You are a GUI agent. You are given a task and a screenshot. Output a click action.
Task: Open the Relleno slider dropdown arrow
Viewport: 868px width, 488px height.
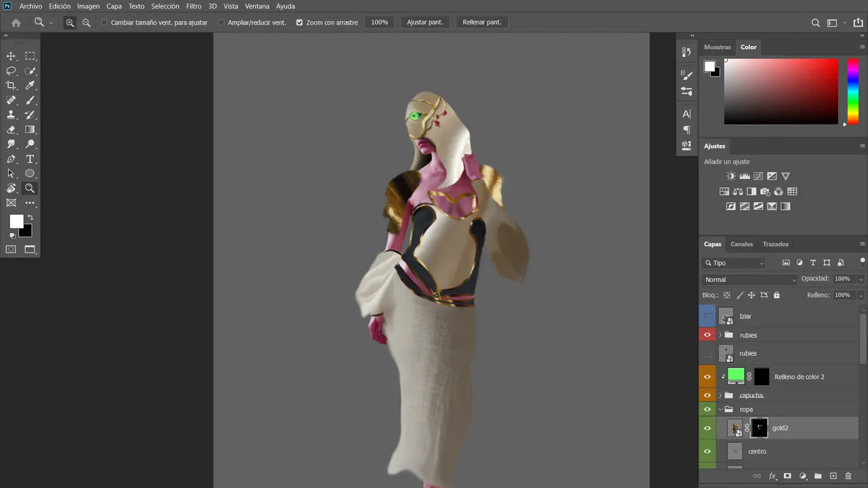click(861, 296)
